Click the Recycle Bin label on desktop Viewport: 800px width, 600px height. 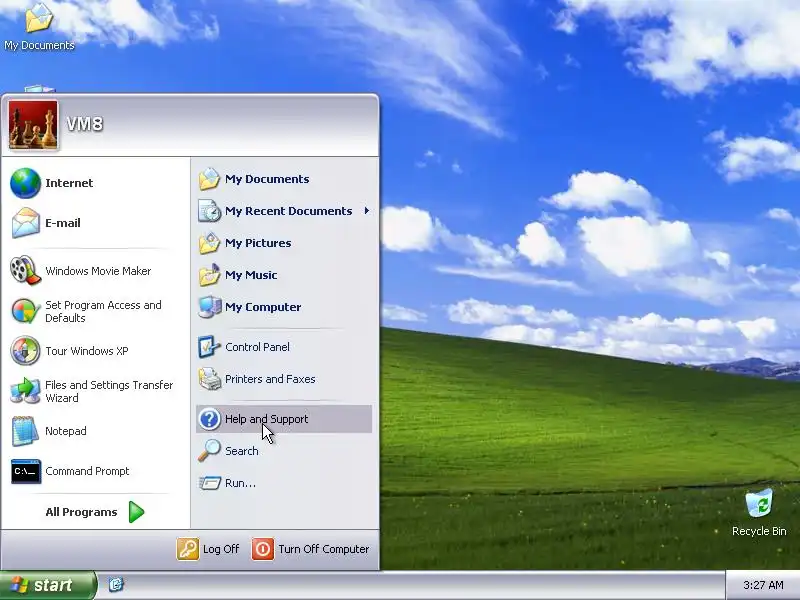pos(759,531)
